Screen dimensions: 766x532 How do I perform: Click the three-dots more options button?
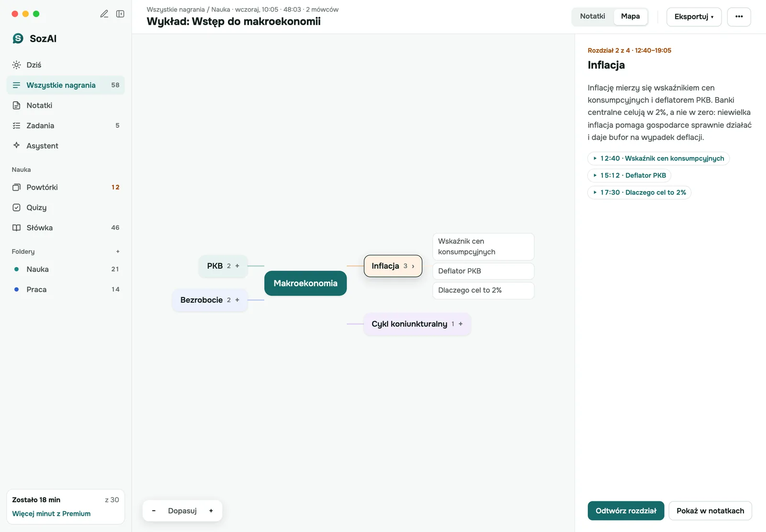pyautogui.click(x=739, y=17)
